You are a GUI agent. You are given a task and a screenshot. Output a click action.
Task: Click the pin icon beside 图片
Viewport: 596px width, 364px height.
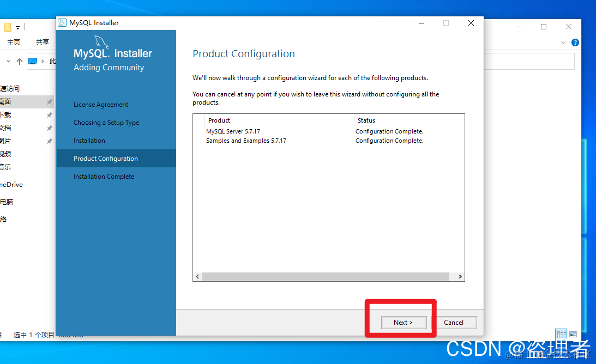click(x=49, y=141)
